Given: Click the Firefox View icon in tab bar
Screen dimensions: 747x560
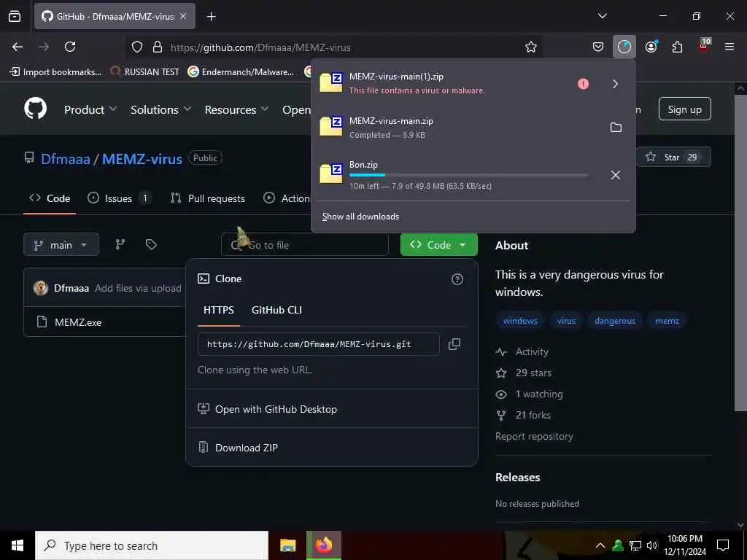Looking at the screenshot, I should (x=15, y=16).
